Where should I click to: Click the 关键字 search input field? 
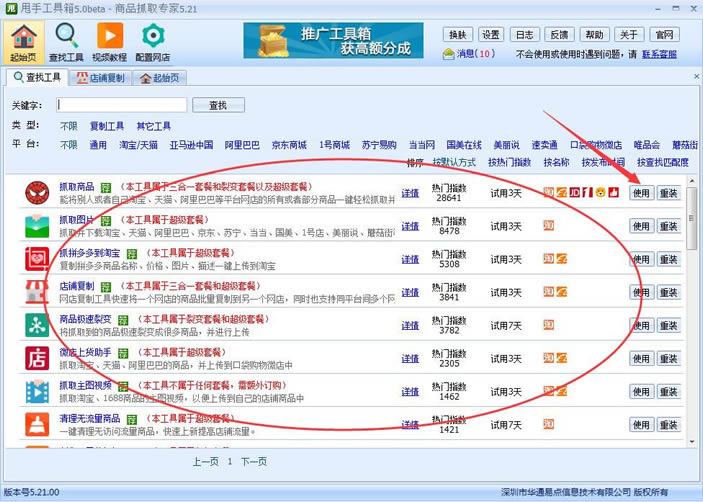click(121, 105)
